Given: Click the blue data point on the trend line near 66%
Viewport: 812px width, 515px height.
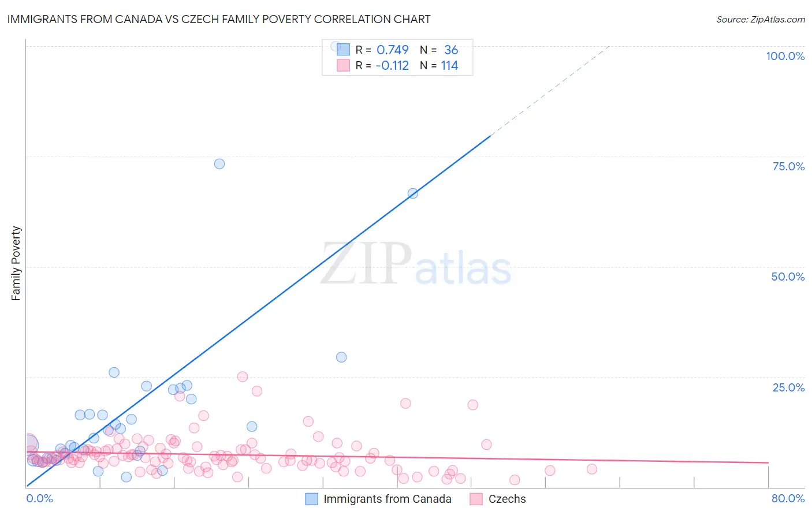Looking at the screenshot, I should pyautogui.click(x=413, y=193).
